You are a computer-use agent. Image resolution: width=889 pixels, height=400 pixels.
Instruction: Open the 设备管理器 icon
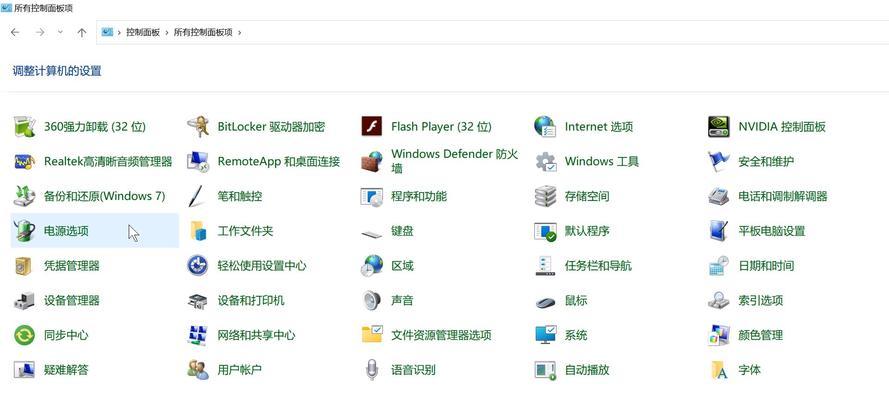(x=24, y=300)
